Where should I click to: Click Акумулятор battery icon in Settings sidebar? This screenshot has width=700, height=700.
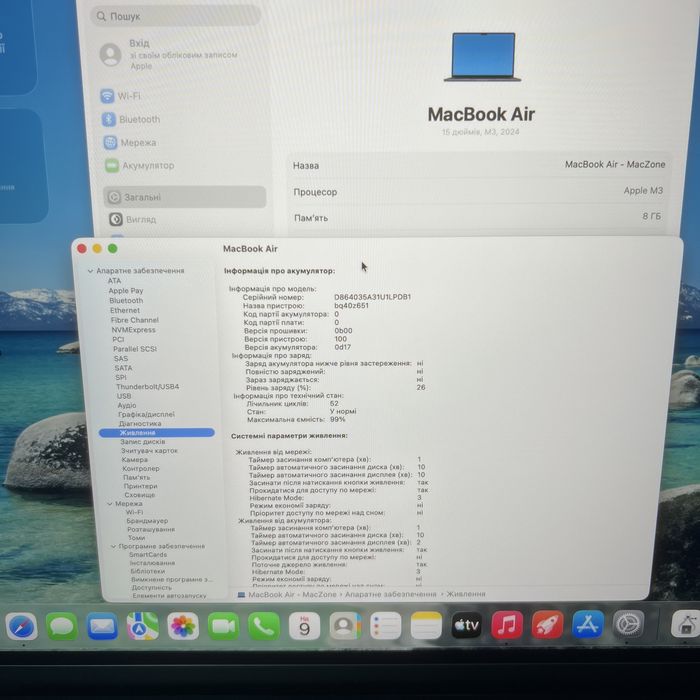pos(112,166)
